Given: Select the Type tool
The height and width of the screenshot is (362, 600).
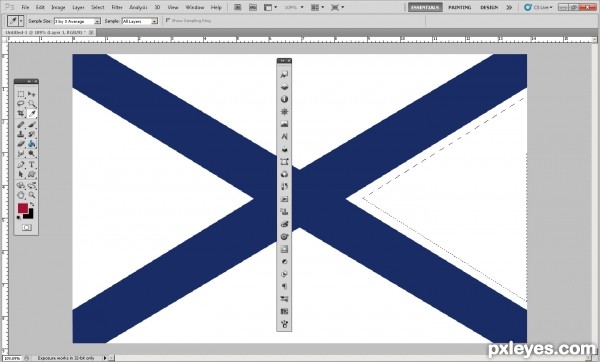Looking at the screenshot, I should (x=32, y=165).
